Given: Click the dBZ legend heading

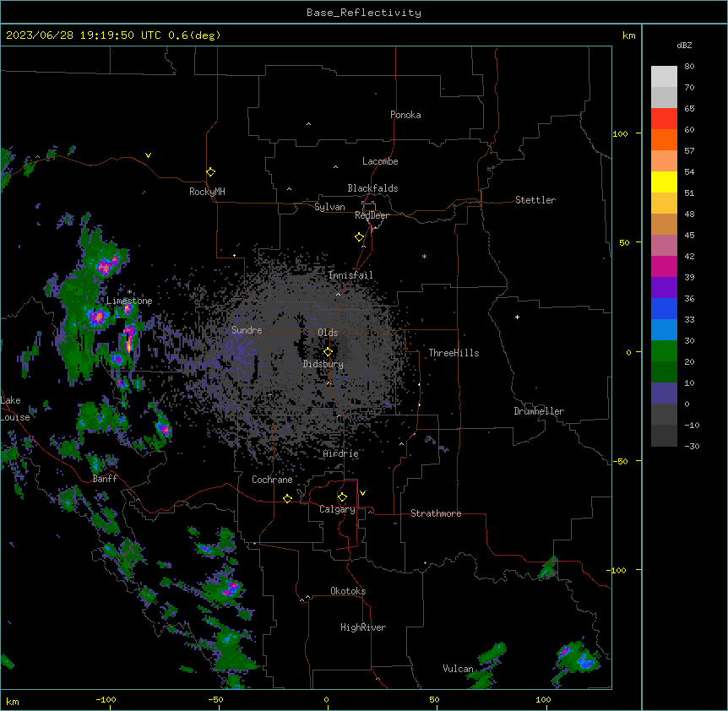Looking at the screenshot, I should click(684, 45).
